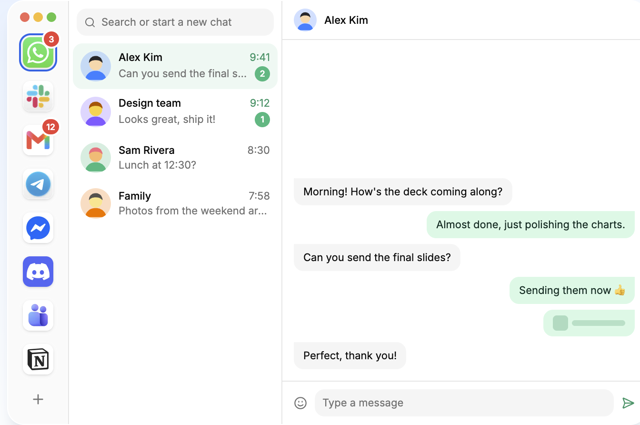Click the 7:58 timestamp on Family
640x425 pixels.
pyautogui.click(x=259, y=196)
